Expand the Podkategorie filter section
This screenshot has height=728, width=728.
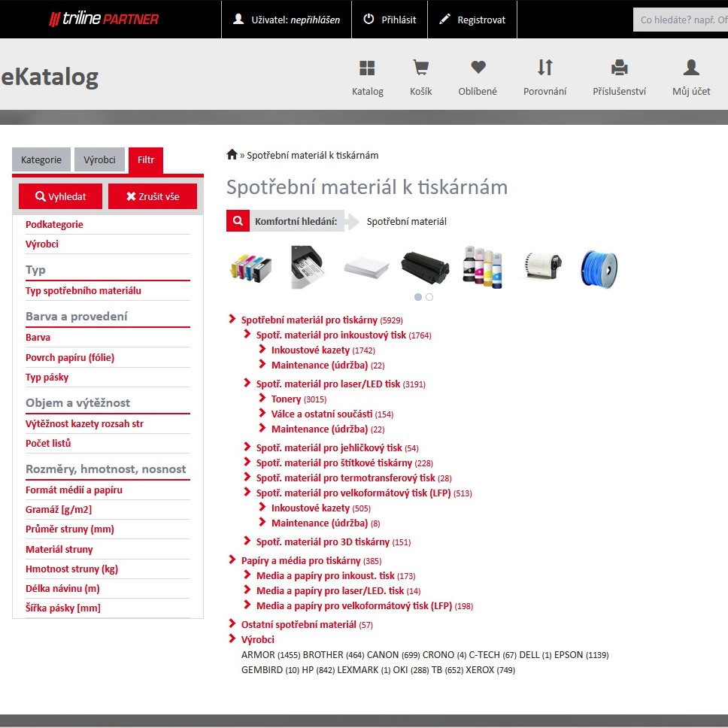[54, 224]
